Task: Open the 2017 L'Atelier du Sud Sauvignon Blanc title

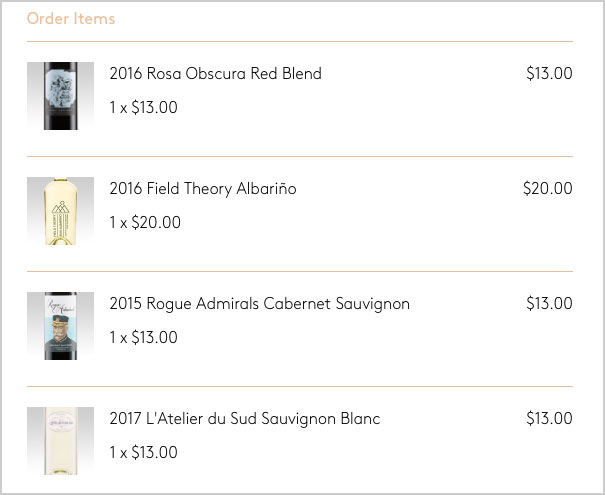Action: pyautogui.click(x=245, y=419)
